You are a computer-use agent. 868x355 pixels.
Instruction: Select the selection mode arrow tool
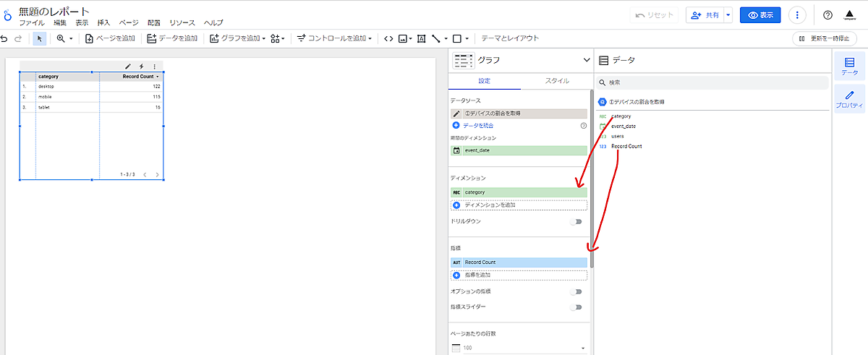(40, 38)
